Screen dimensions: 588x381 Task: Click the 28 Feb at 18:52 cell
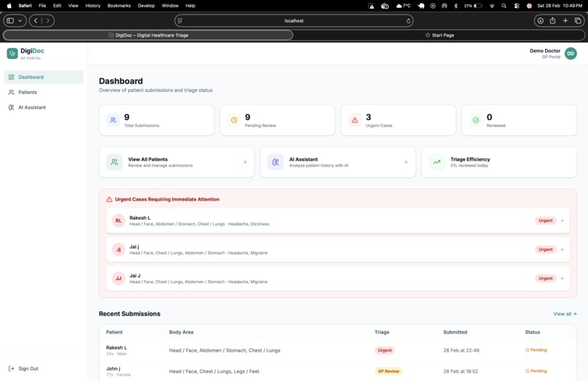click(460, 372)
